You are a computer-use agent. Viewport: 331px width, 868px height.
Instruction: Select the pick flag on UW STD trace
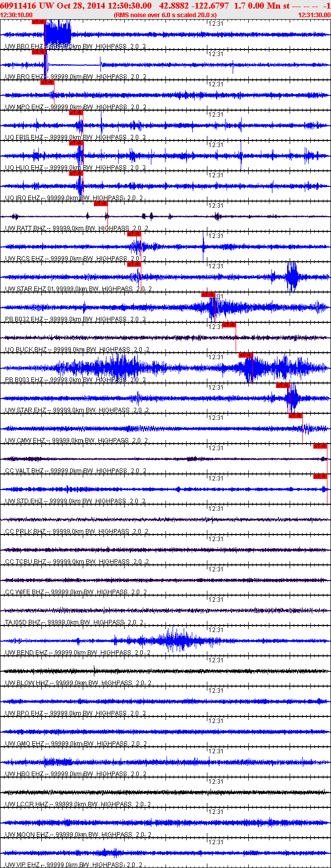point(320,476)
